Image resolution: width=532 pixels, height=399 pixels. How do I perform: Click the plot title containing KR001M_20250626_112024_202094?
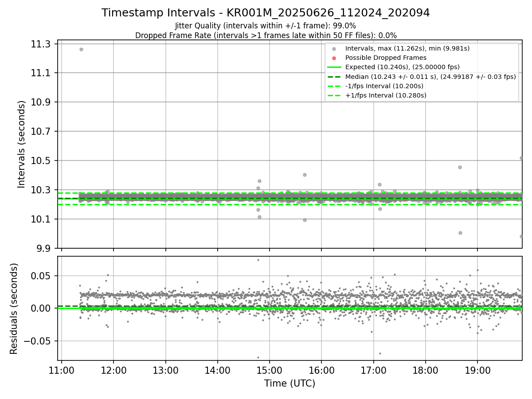click(x=266, y=13)
